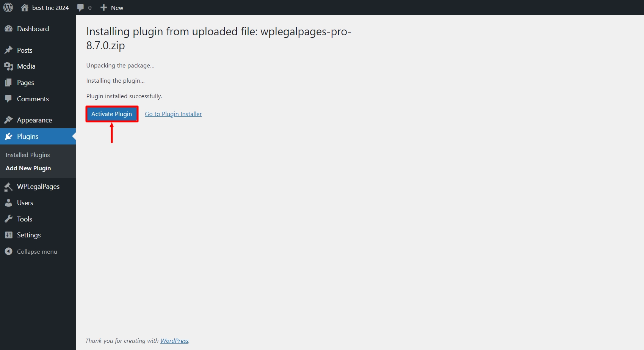Activate the newly installed plugin
The width and height of the screenshot is (644, 350).
tap(111, 114)
